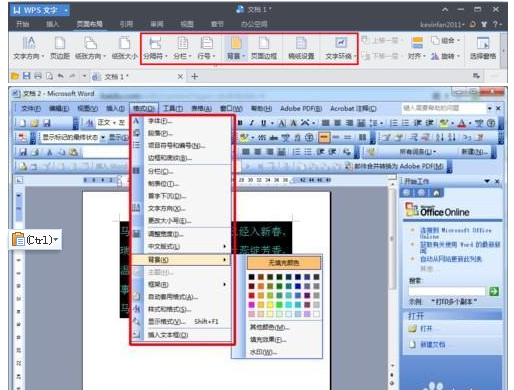Click WPS quick-access Open folder icon
514x390 pixels.
[x=15, y=76]
